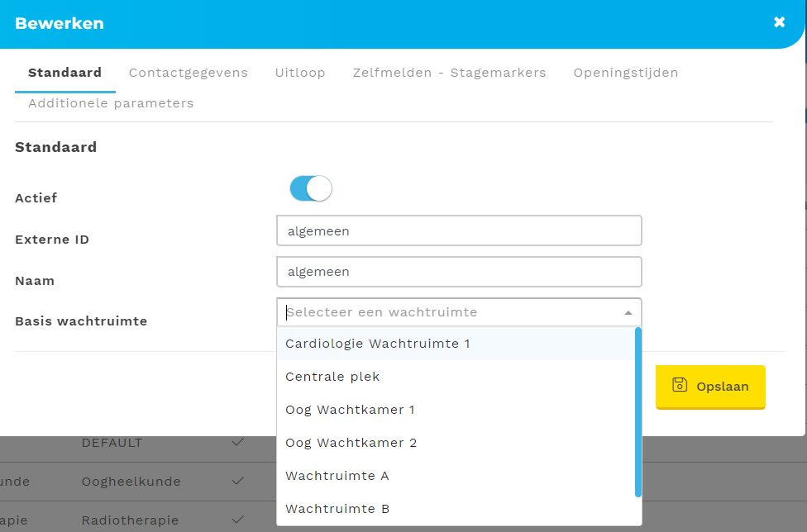Collapse the Basis wachtruimte dropdown arrow

pos(628,313)
